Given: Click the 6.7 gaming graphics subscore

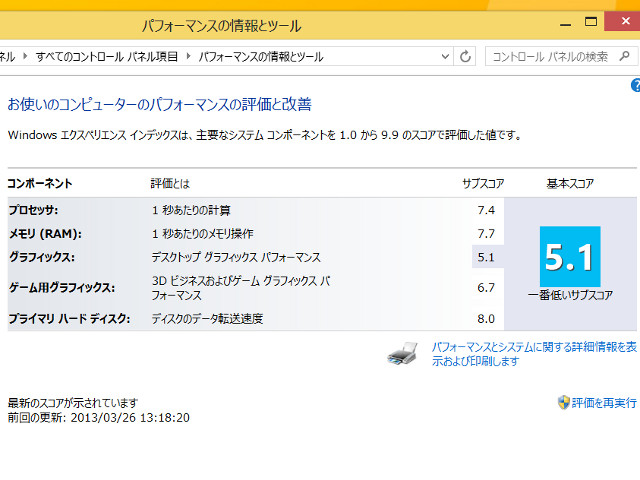Looking at the screenshot, I should point(486,288).
